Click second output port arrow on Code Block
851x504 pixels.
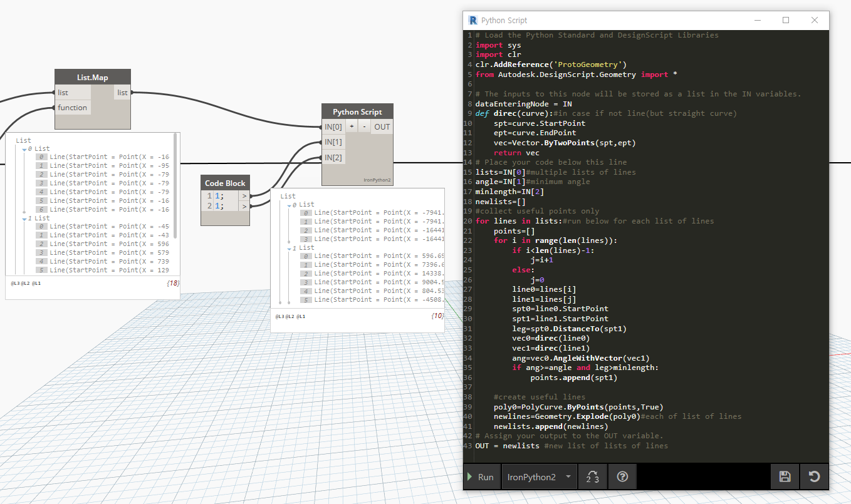[x=244, y=206]
